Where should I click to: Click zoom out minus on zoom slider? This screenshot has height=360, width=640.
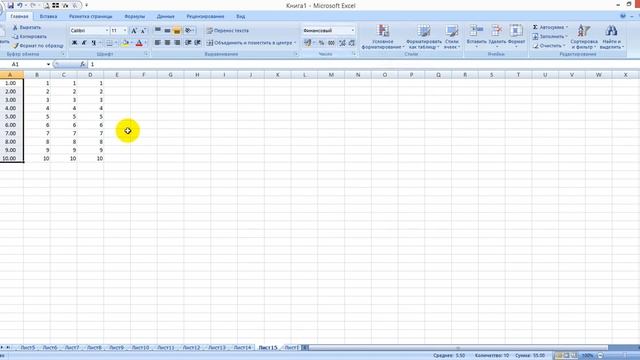pyautogui.click(x=600, y=356)
